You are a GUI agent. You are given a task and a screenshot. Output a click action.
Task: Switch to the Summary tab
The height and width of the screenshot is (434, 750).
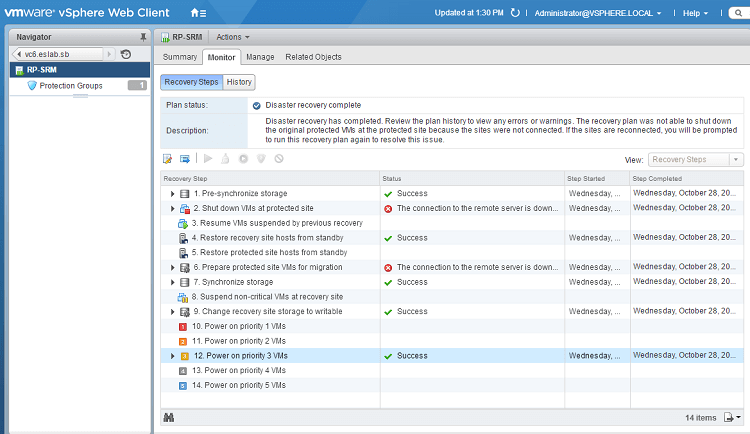pos(180,57)
